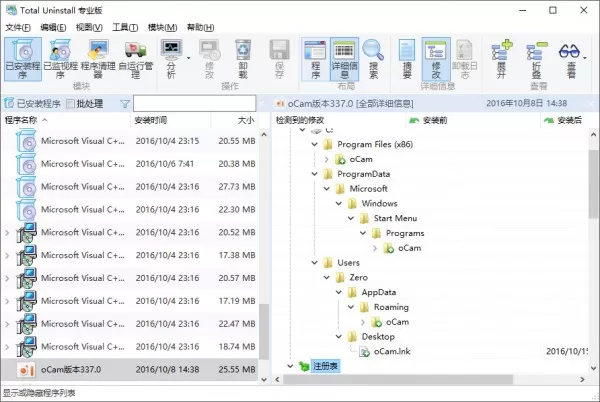
Task: Sort by 安装时间 column header
Action: pos(171,120)
